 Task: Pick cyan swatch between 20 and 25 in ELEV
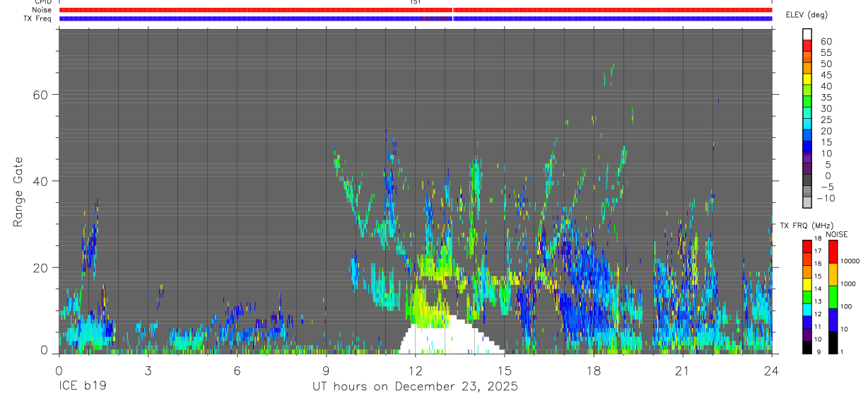[807, 124]
